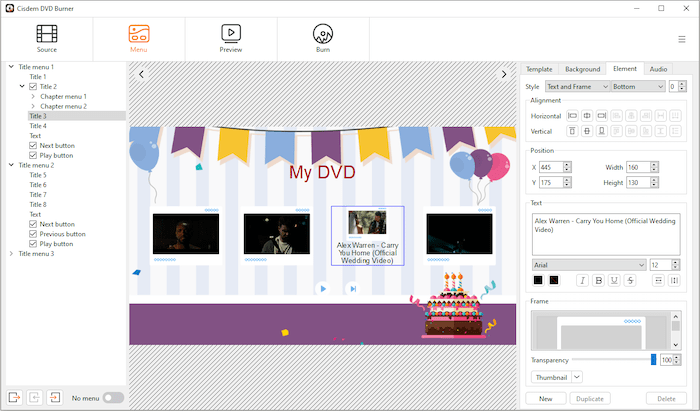Open the Preview step
The image size is (700, 411).
tap(231, 37)
